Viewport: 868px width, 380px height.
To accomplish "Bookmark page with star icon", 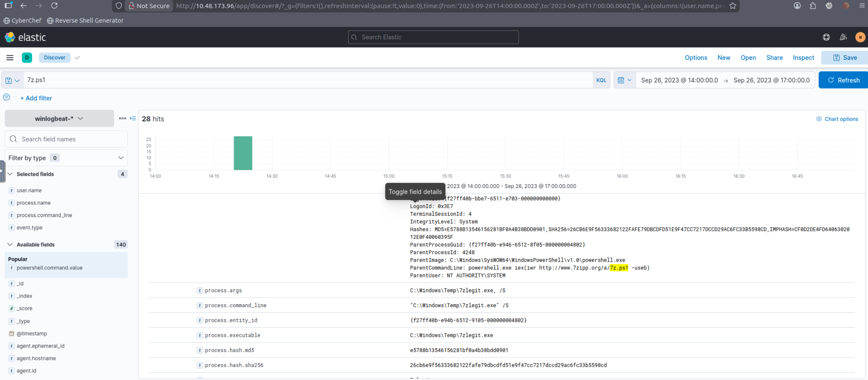I will click(x=733, y=6).
